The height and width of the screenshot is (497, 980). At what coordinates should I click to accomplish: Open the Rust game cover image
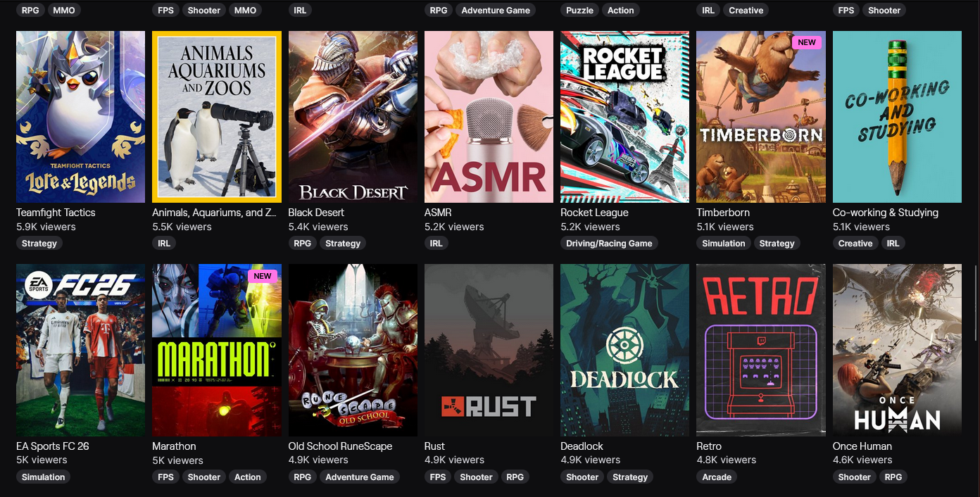click(489, 350)
